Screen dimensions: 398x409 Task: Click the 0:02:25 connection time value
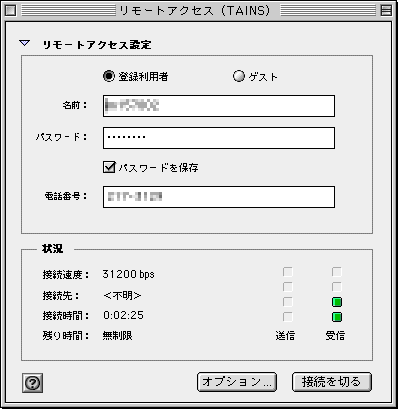123,315
